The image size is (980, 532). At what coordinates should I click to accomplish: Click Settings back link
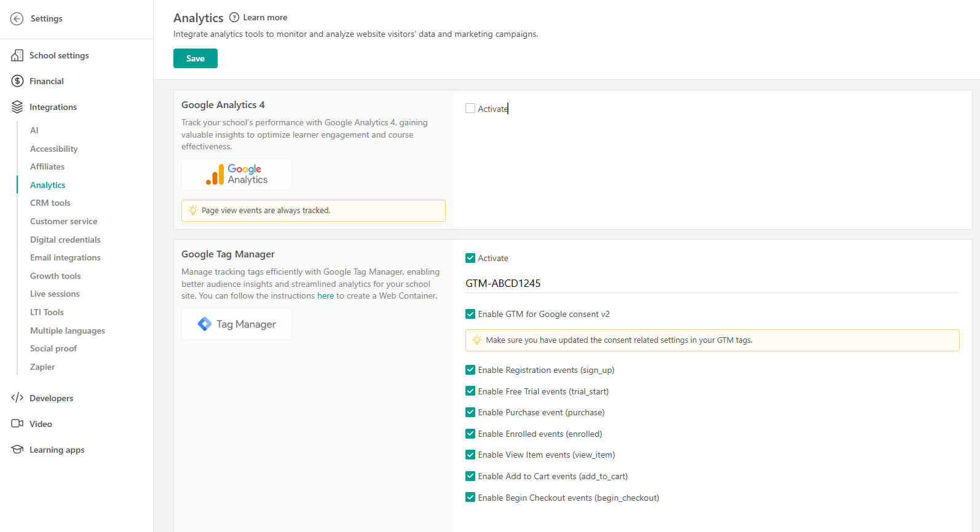point(46,18)
